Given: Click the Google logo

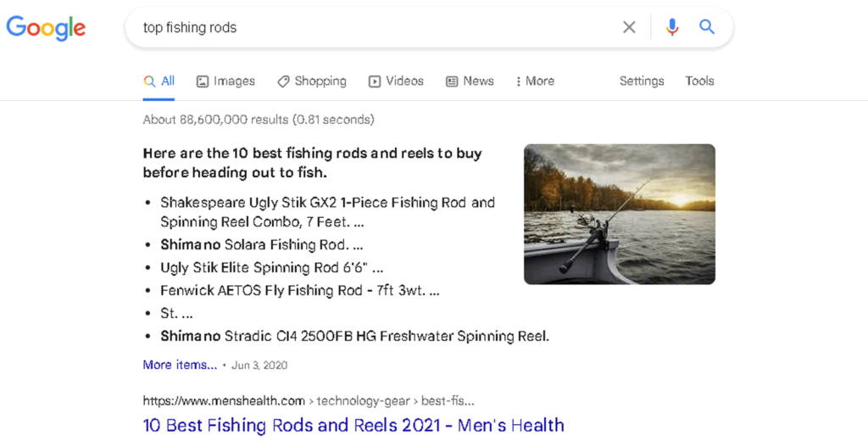Looking at the screenshot, I should 46,28.
